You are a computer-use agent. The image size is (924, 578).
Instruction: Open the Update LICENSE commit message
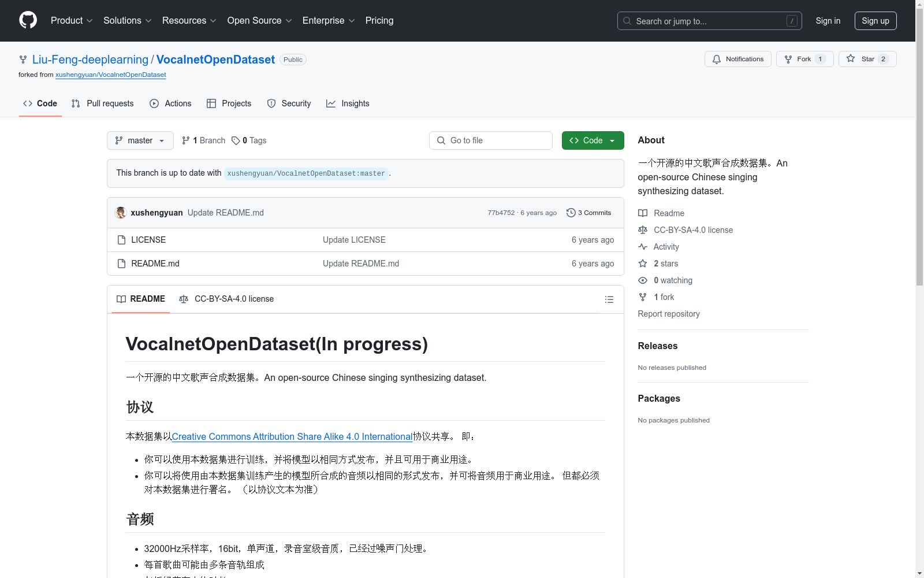[354, 240]
